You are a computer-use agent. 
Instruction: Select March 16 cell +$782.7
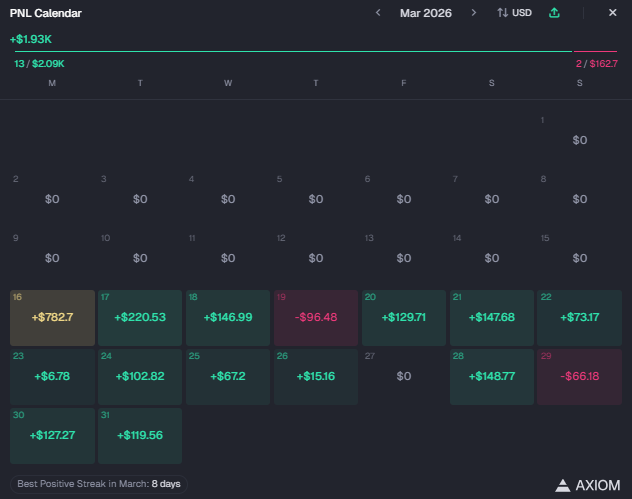pos(52,318)
